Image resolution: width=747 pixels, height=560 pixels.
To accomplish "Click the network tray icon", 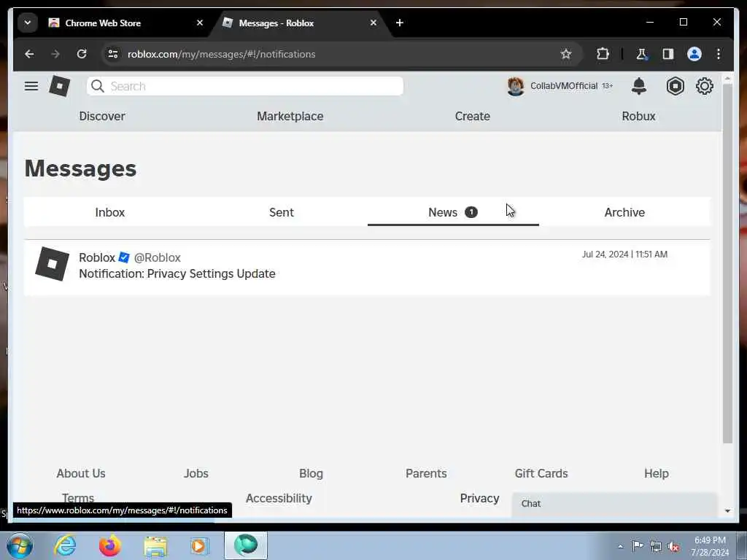I will [656, 547].
